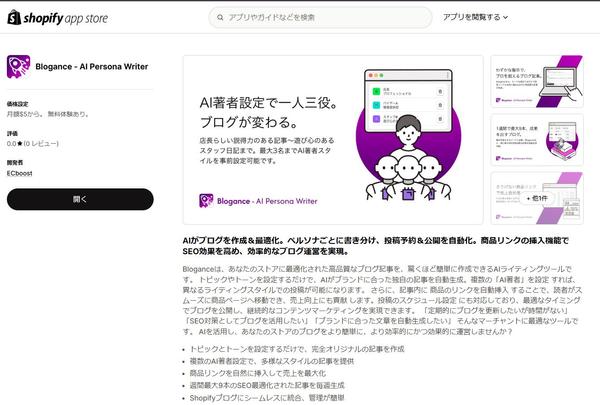Click bullet 複数のAI著者設定で text
600x405 pixels.
(272, 361)
